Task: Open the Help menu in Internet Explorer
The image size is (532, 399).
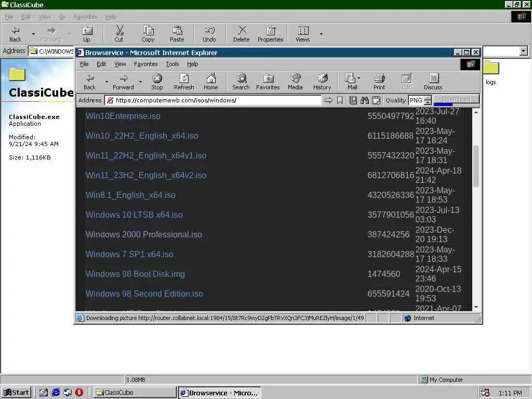Action: click(x=193, y=64)
